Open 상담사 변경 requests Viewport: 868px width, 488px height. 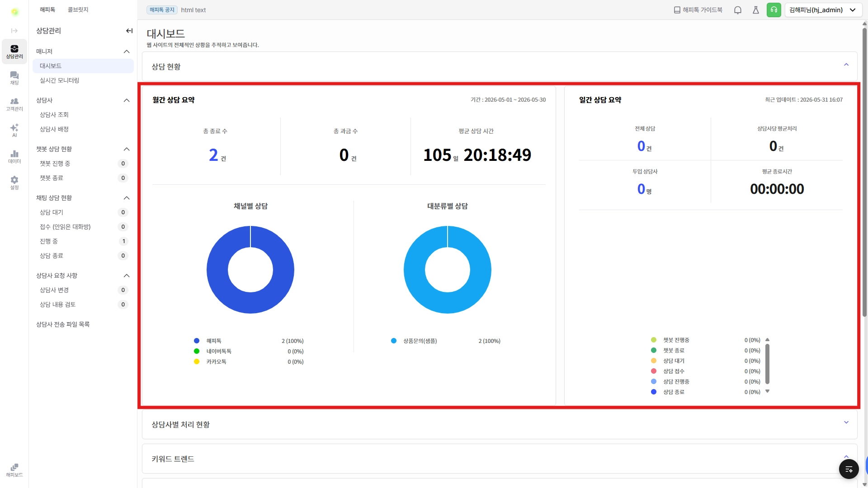tap(83, 290)
